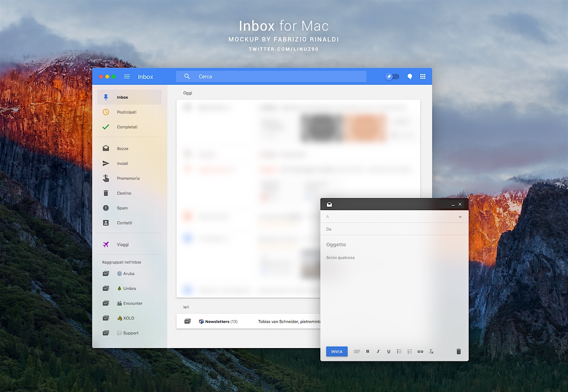
Task: Click the envelope icon in the Newsletters row
Action: pyautogui.click(x=187, y=321)
